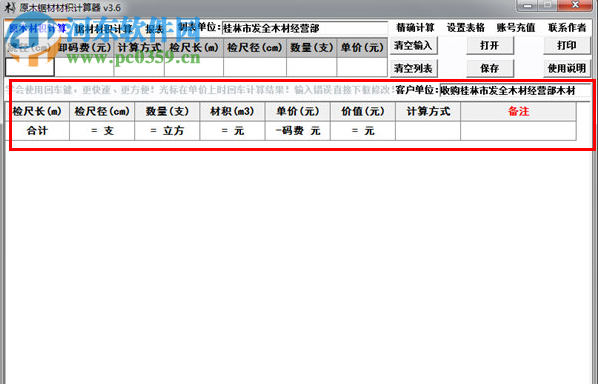
Task: Select the input cell under 卸码费(元)
Action: click(84, 67)
